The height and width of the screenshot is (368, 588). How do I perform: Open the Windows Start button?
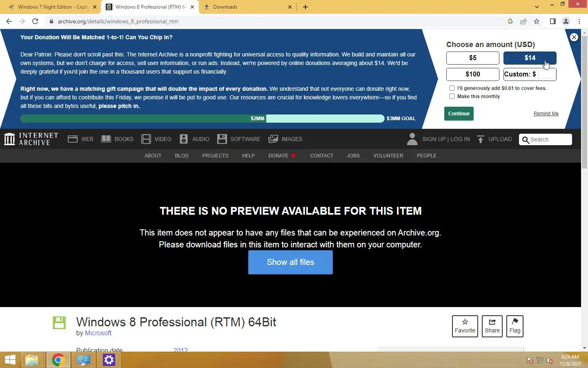pos(10,360)
